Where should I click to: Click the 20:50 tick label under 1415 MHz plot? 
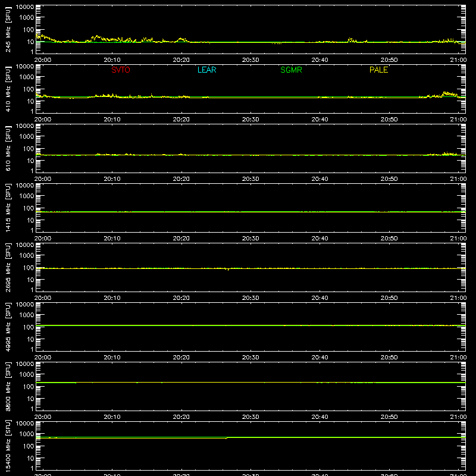click(389, 239)
